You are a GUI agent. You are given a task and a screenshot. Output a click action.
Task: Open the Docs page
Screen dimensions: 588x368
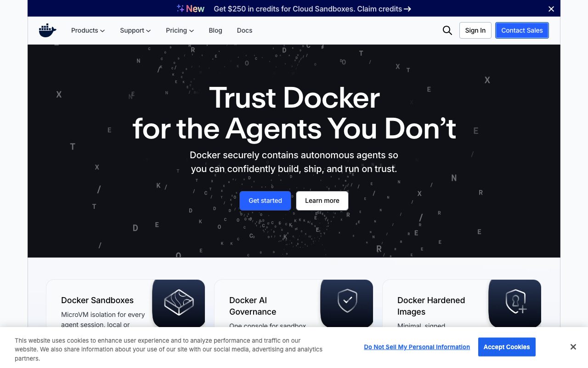click(244, 30)
